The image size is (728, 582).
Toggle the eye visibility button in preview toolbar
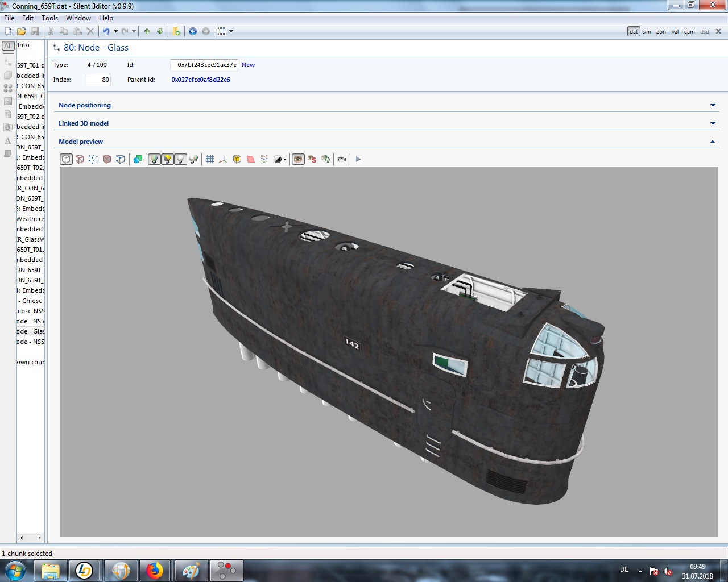pyautogui.click(x=298, y=159)
